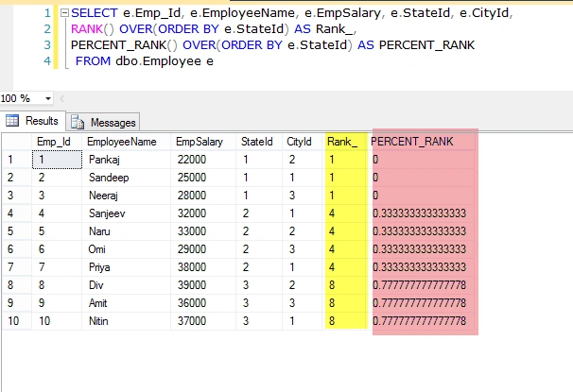
Task: Click salary cell 29000
Action: (203, 249)
